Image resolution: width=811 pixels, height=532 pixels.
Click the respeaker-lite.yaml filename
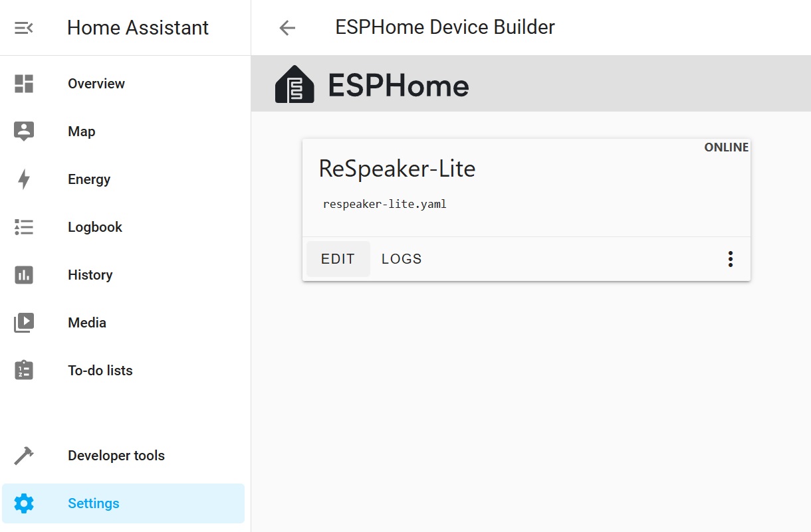point(385,204)
